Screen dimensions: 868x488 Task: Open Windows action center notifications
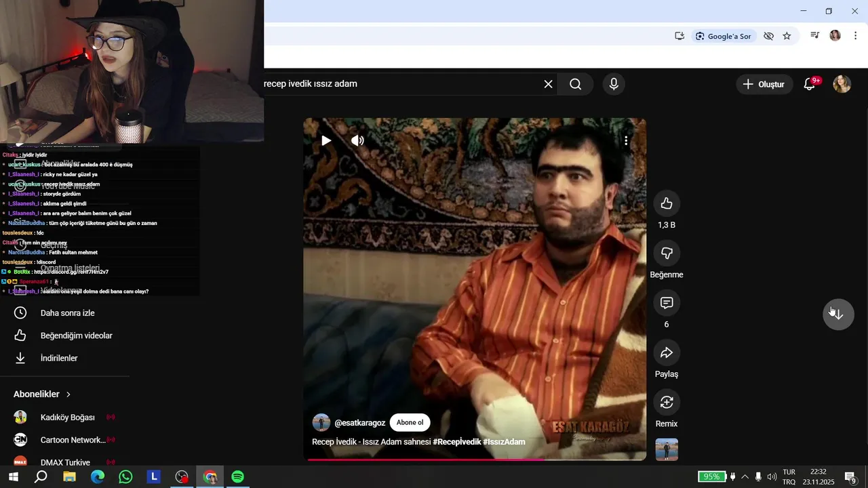click(850, 477)
